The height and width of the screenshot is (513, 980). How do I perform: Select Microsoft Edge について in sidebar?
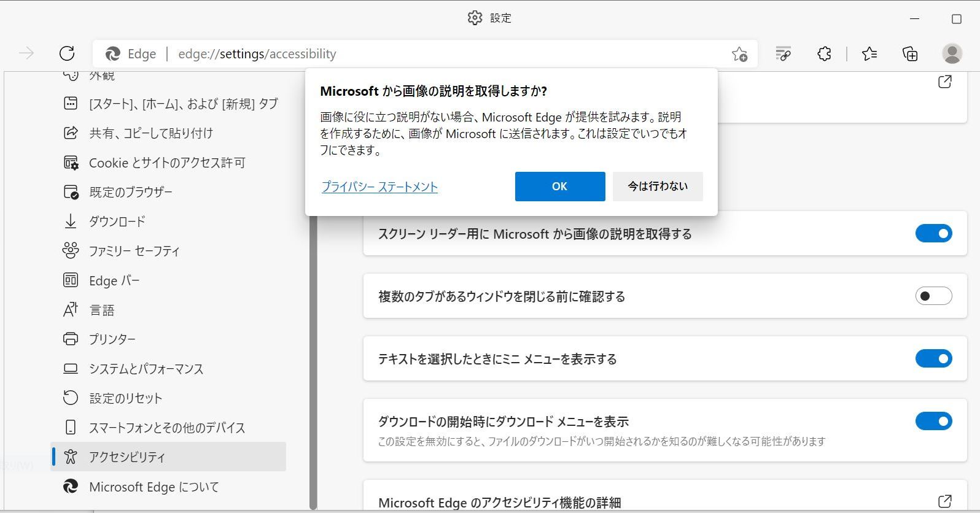tap(169, 487)
